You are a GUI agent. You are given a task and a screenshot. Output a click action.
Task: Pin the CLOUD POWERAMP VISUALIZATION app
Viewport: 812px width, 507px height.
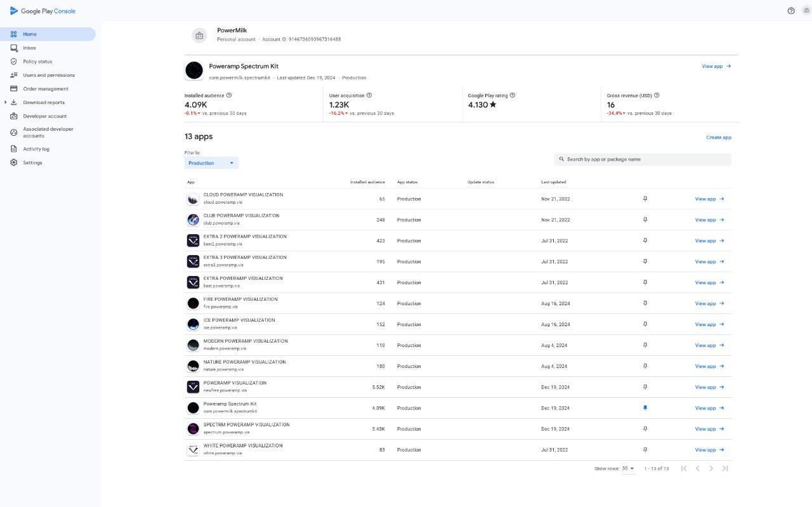[645, 199]
